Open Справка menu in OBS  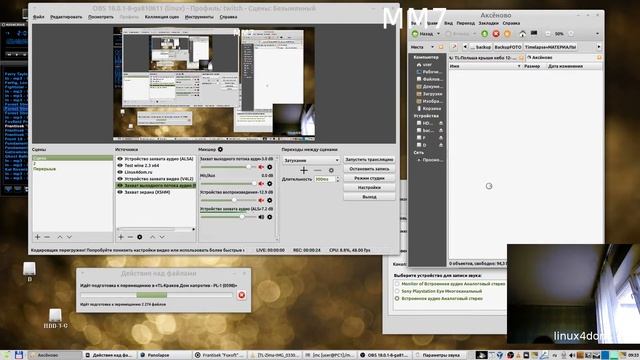[228, 17]
